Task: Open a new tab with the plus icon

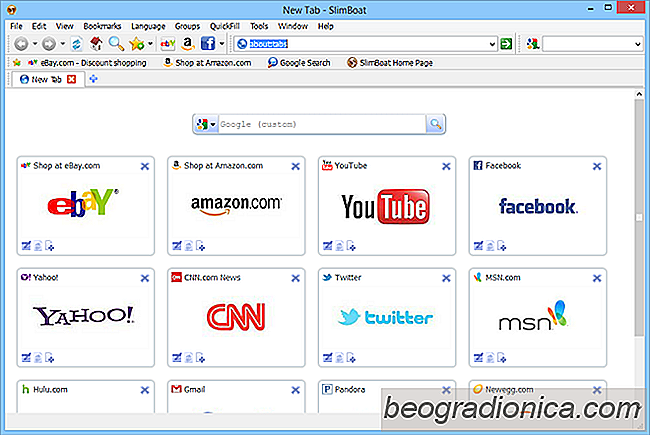Action: (x=94, y=79)
